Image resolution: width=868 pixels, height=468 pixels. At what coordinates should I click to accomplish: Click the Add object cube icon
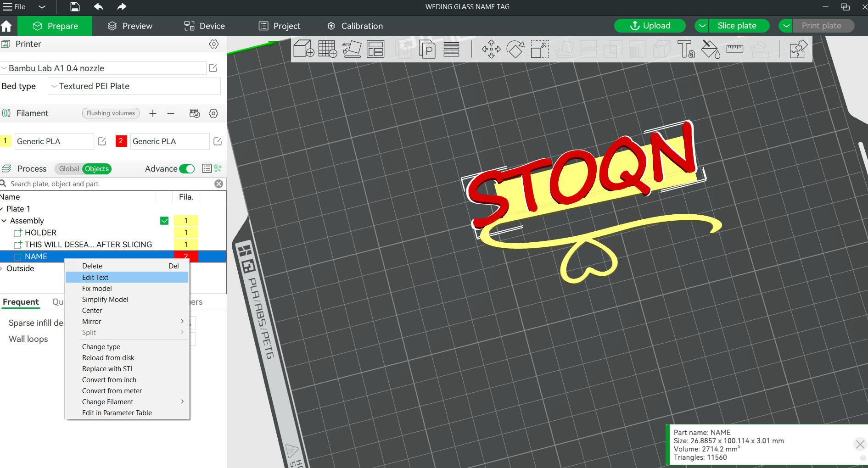tap(303, 49)
